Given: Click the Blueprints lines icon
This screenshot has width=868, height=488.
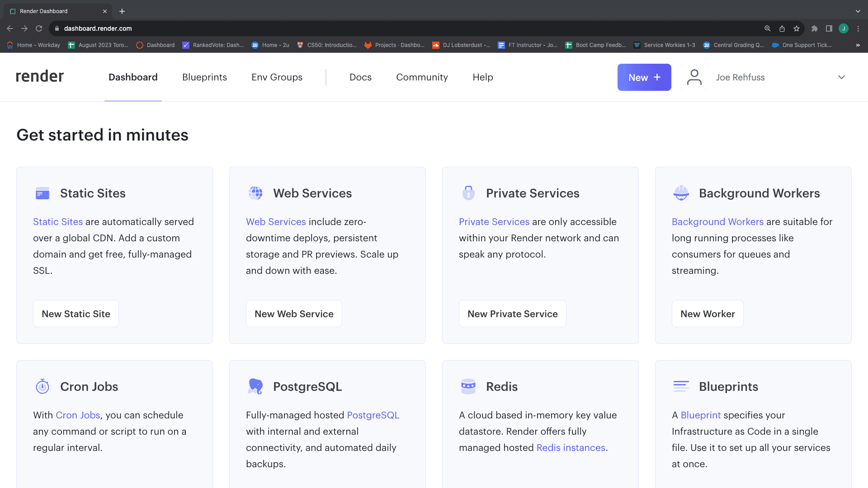Looking at the screenshot, I should 681,386.
